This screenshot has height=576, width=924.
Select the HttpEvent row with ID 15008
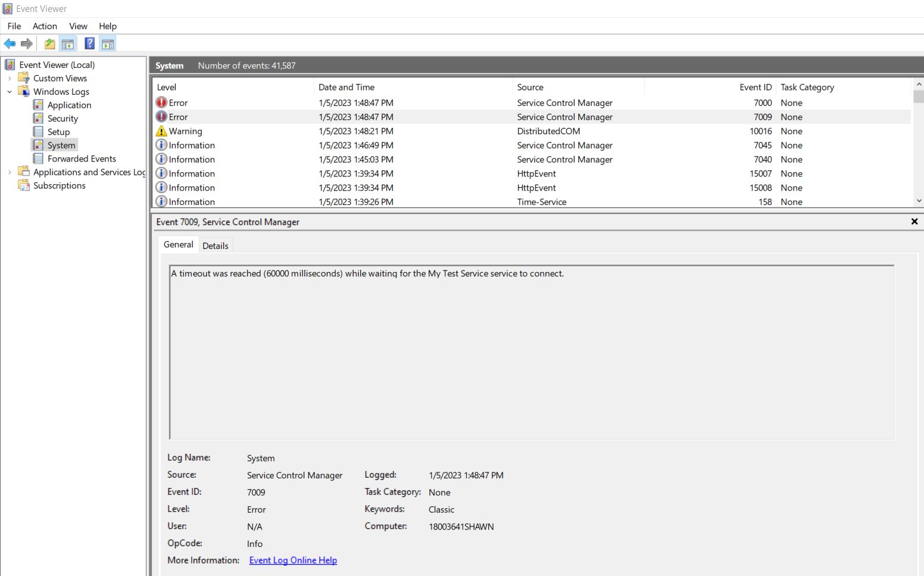(532, 188)
